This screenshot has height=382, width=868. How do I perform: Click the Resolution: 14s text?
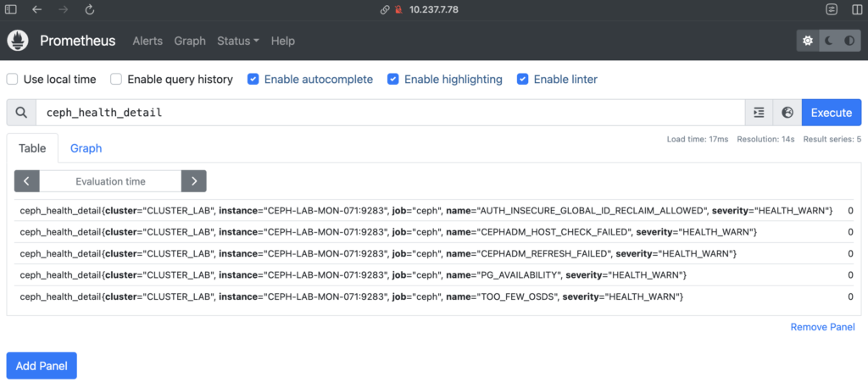(765, 139)
